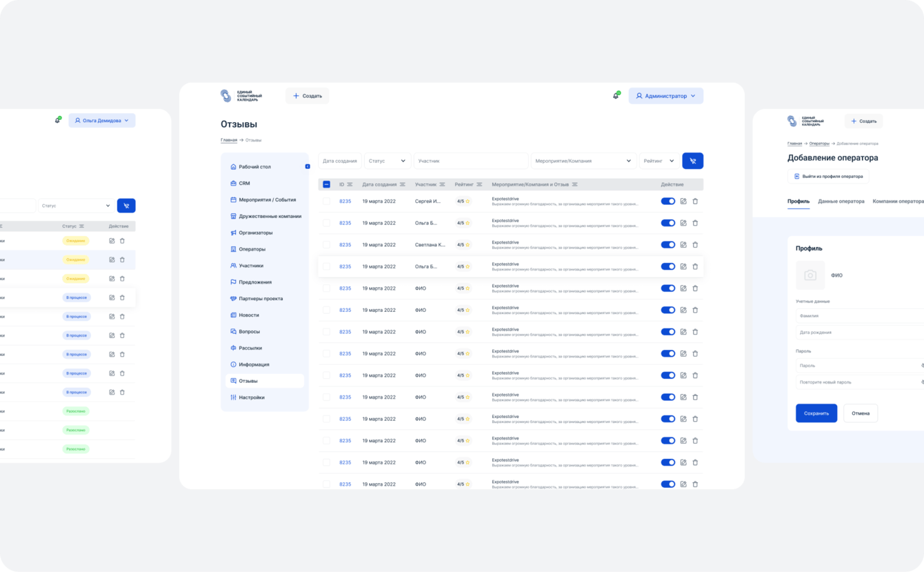Open the Администратор account dropdown

pos(665,96)
